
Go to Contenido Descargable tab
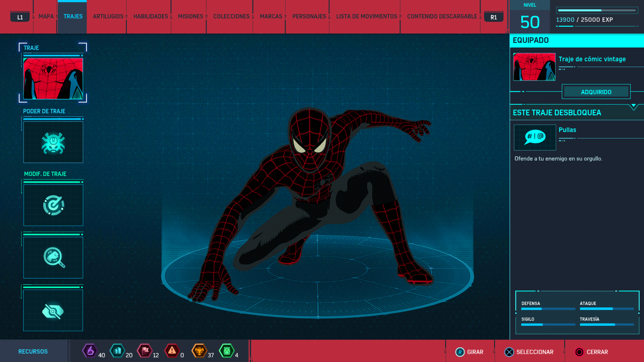click(x=442, y=16)
